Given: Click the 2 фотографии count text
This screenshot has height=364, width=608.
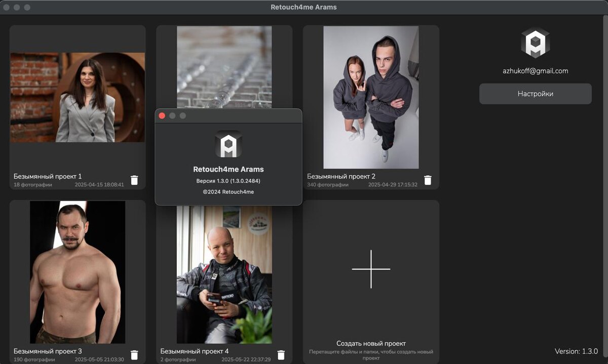Looking at the screenshot, I should (x=178, y=359).
